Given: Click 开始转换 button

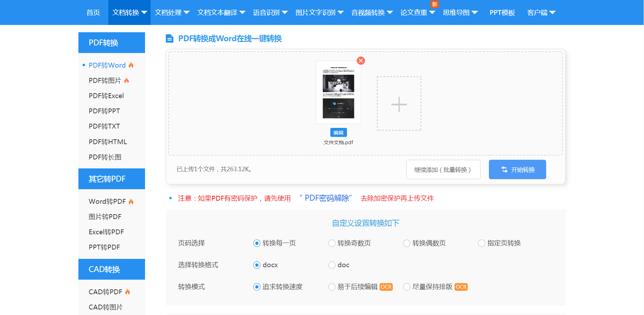Looking at the screenshot, I should (x=517, y=169).
